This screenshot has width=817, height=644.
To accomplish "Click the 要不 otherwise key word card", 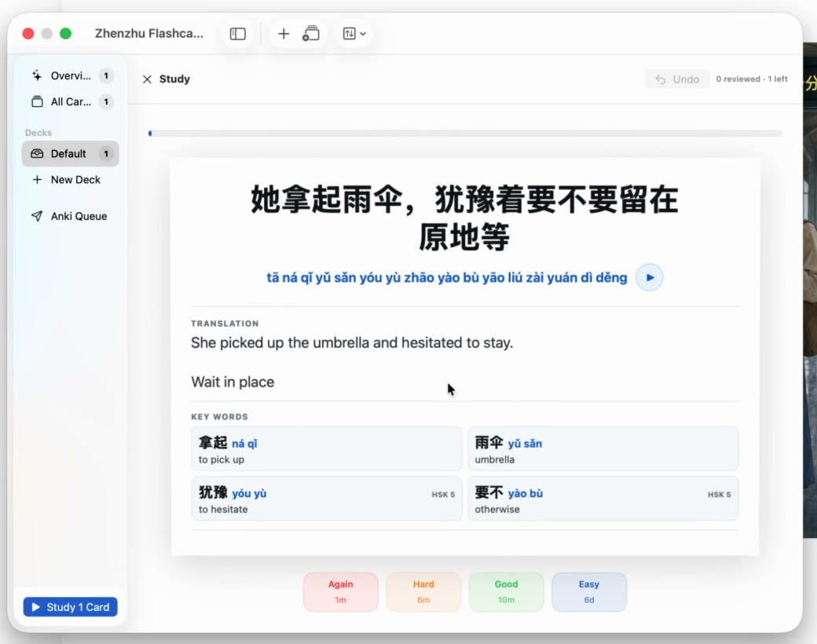I will [x=603, y=499].
